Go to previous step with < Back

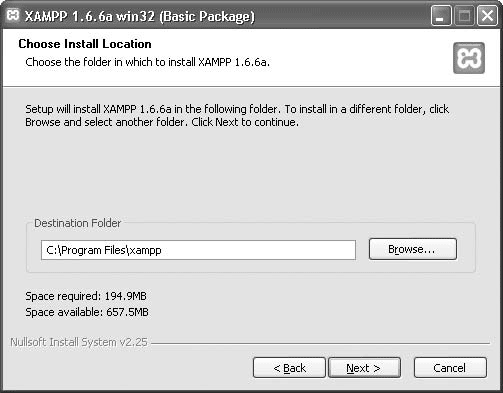pos(289,368)
